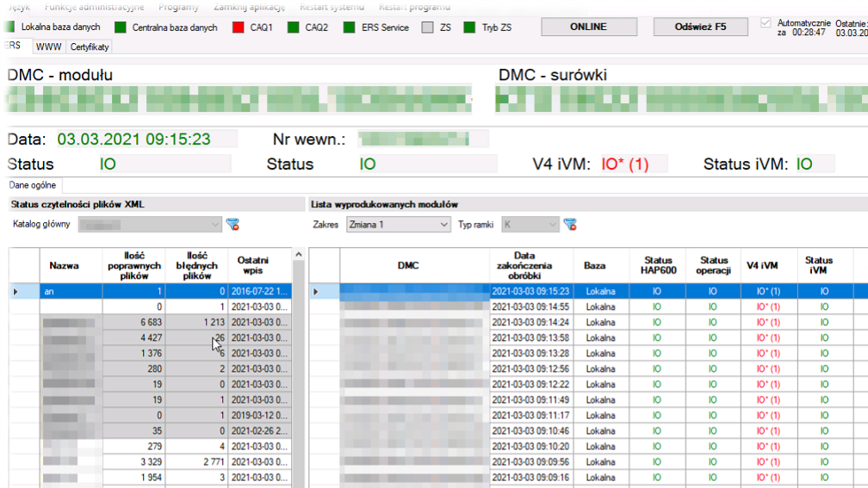
Task: Click the clear filter icon beside Typ ramki
Action: click(x=569, y=225)
